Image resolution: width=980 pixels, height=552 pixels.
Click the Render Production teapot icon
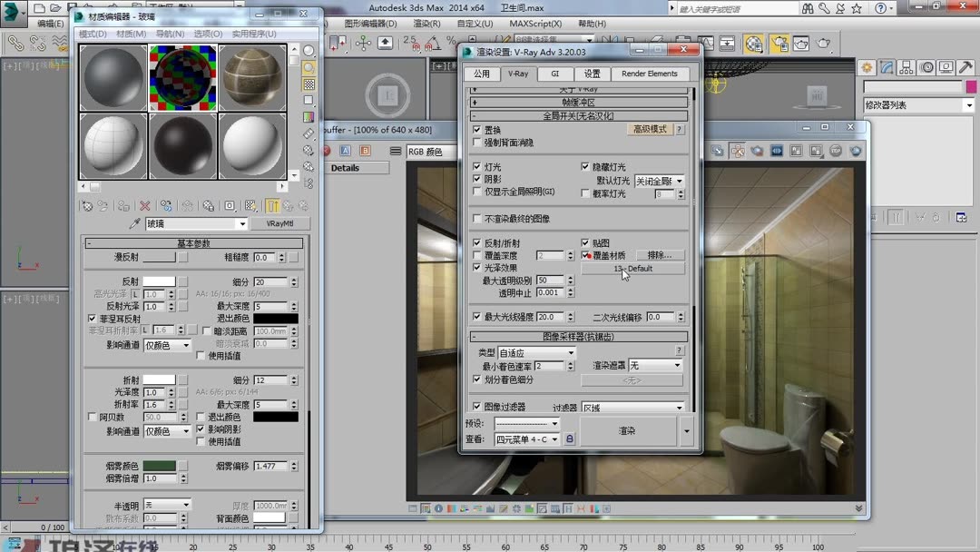pyautogui.click(x=822, y=42)
